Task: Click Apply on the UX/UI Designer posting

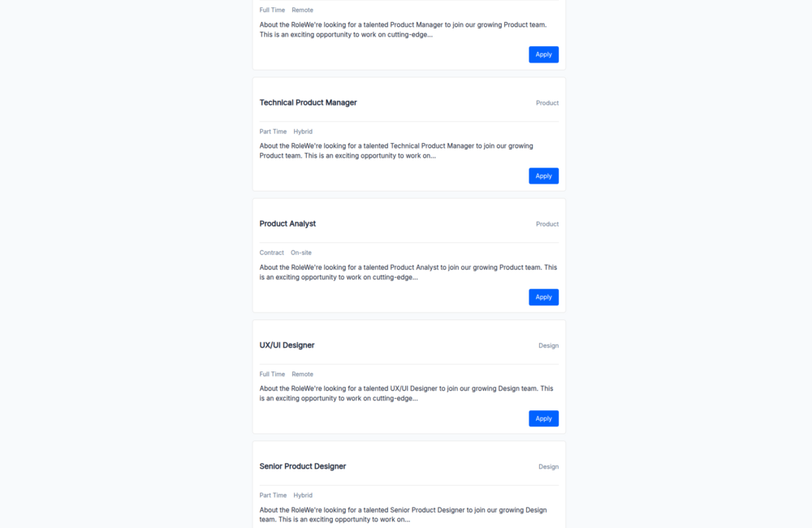Action: 543,418
